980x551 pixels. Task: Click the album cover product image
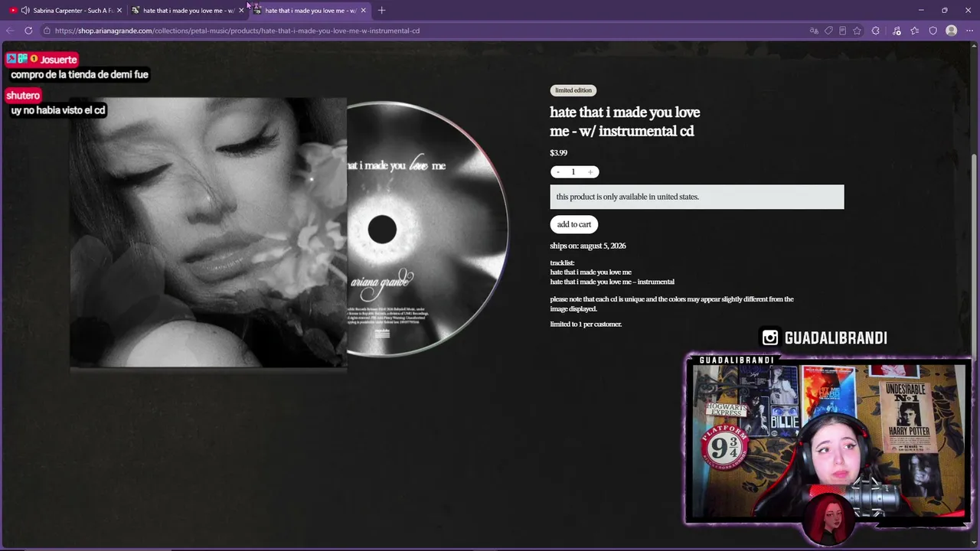point(208,233)
